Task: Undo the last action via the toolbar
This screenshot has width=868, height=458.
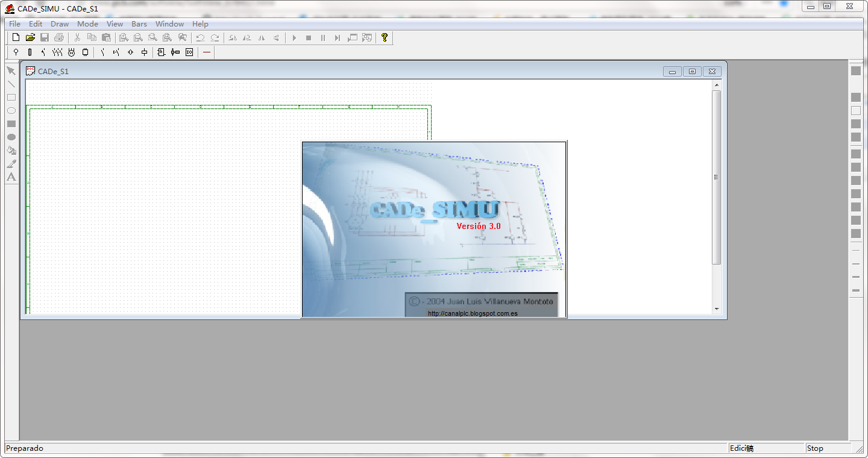Action: [200, 37]
